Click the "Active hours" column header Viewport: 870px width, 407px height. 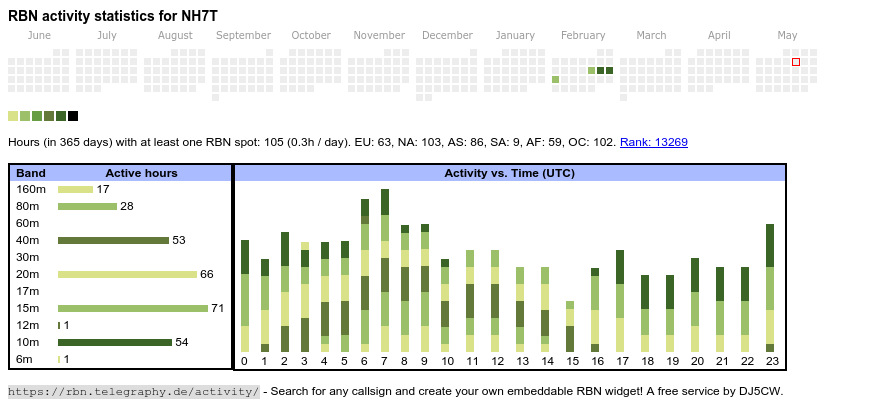[141, 173]
